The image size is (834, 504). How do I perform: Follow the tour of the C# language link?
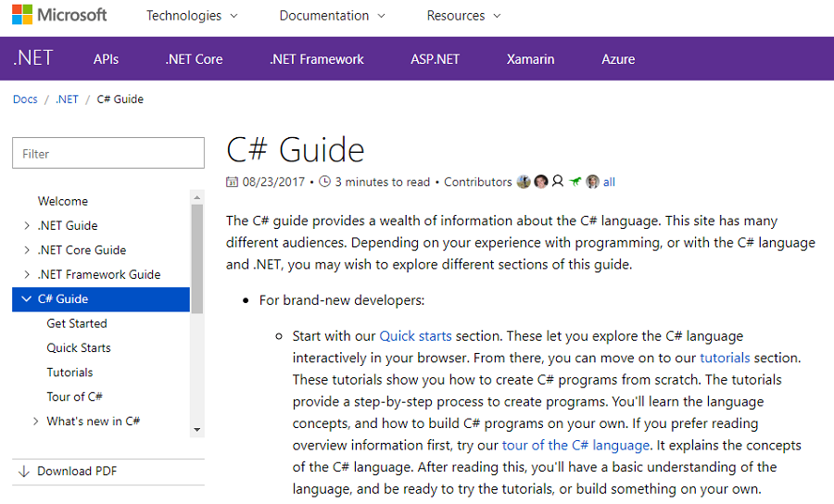(x=575, y=446)
